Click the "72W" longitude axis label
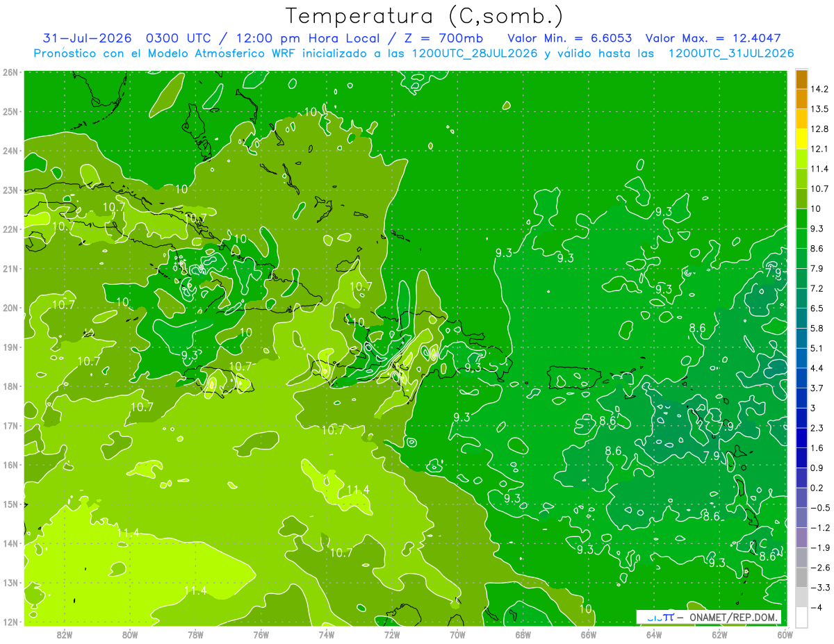834x644 pixels. coord(392,634)
